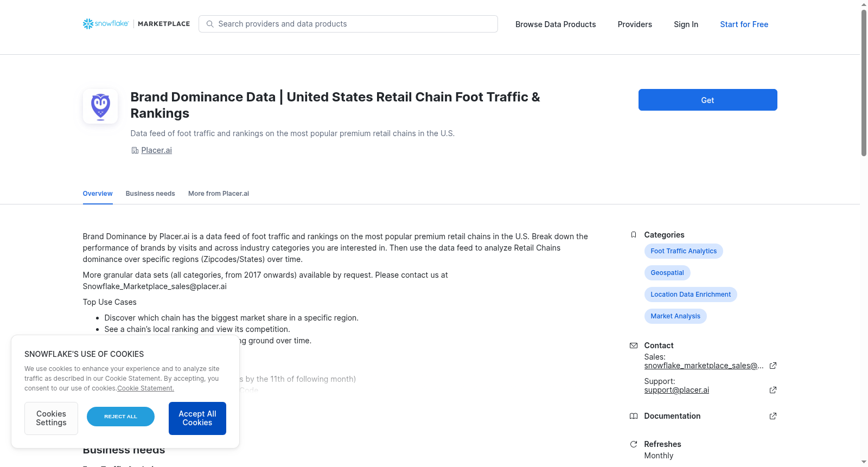Viewport: 868px width, 467px height.
Task: Open Documentation external link icon
Action: 773,416
